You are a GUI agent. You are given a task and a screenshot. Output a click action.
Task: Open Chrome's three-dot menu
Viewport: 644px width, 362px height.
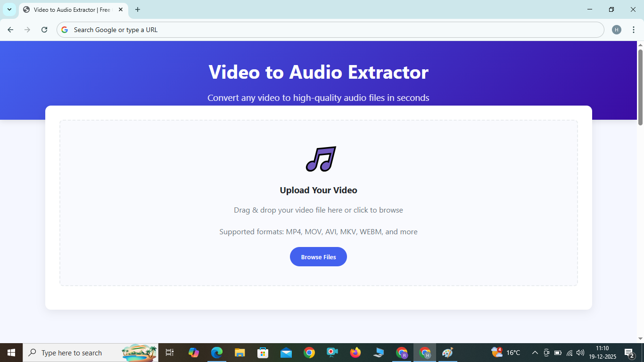pyautogui.click(x=634, y=29)
